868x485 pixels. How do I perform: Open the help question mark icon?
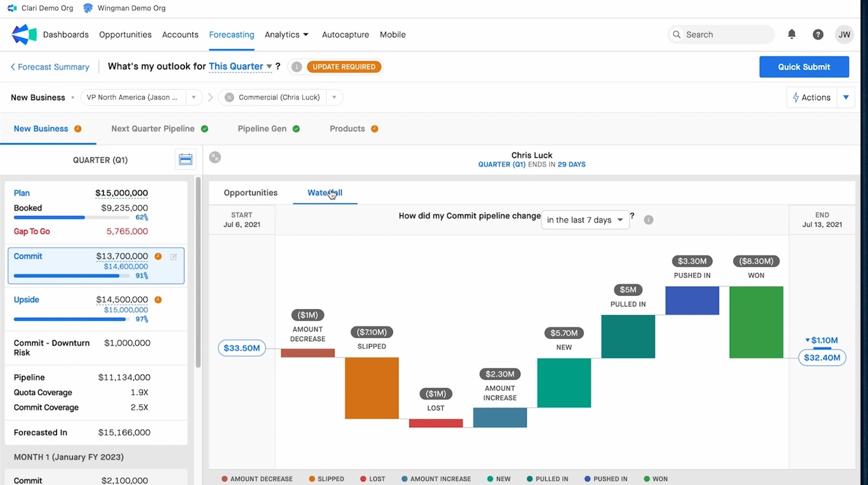click(x=818, y=35)
